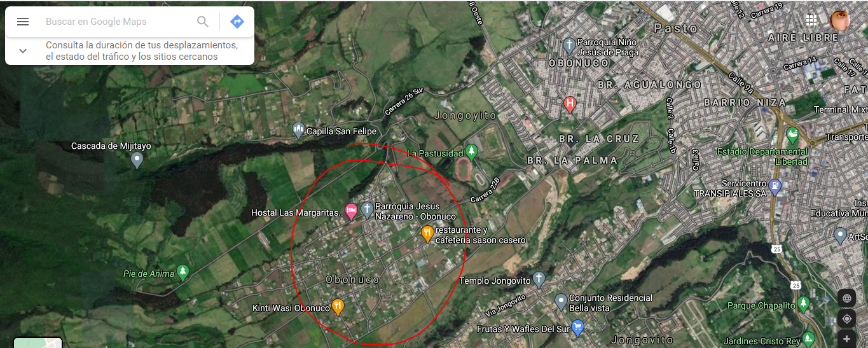Open the Hostal Las Margaritas hotel pin

(351, 211)
